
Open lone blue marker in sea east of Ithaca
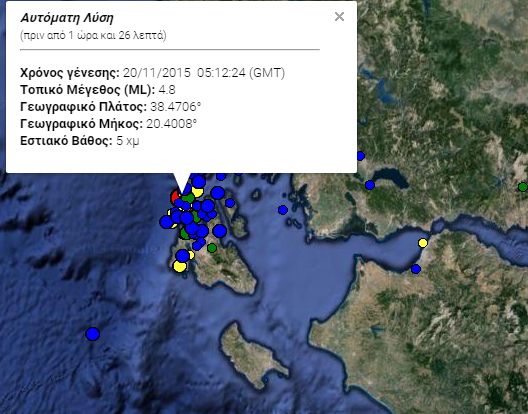283,210
